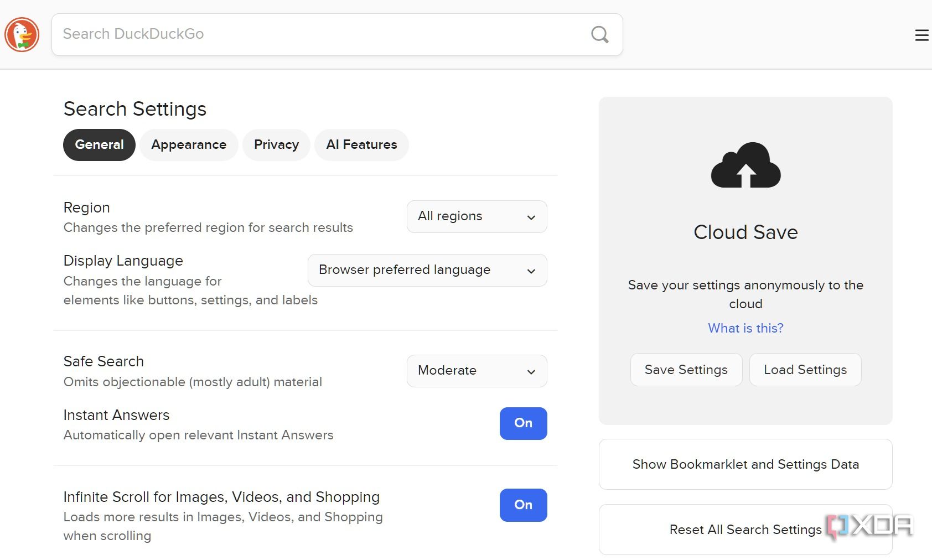Select the AI Features tab

[x=361, y=145]
